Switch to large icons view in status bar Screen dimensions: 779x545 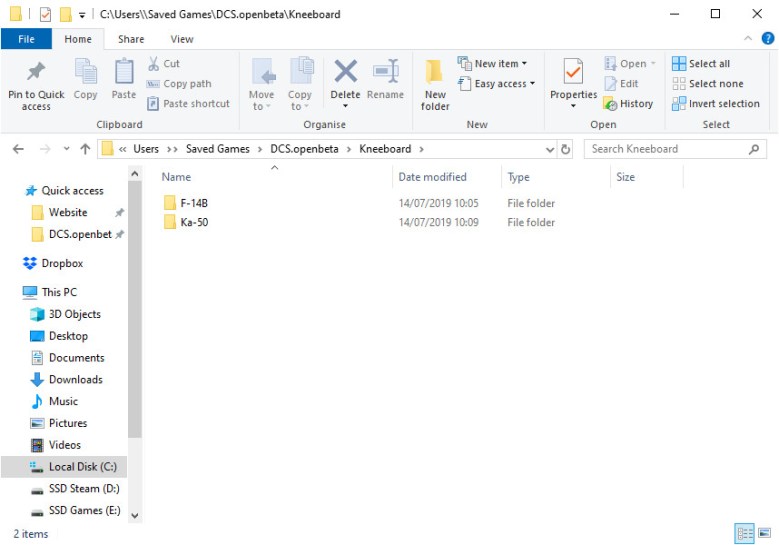click(764, 534)
